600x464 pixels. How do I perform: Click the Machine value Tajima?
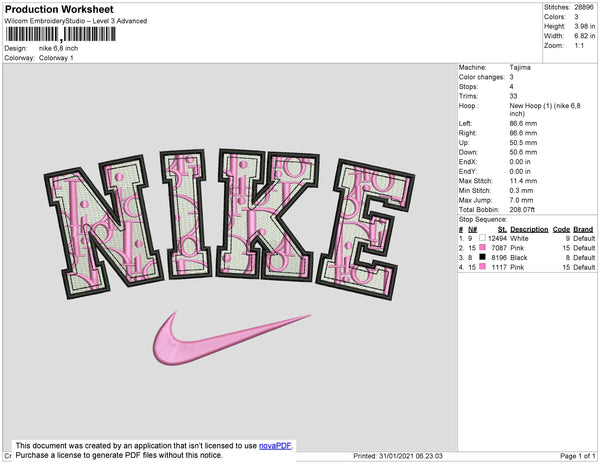(520, 67)
